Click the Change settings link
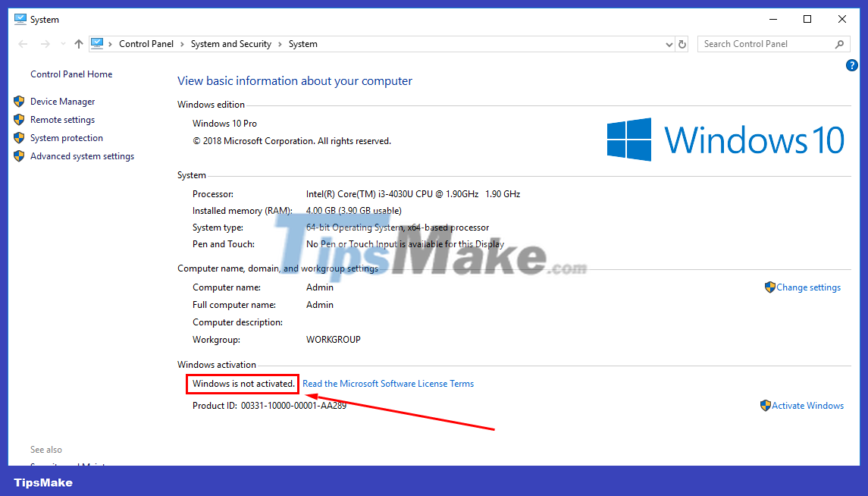The width and height of the screenshot is (868, 496). (808, 287)
